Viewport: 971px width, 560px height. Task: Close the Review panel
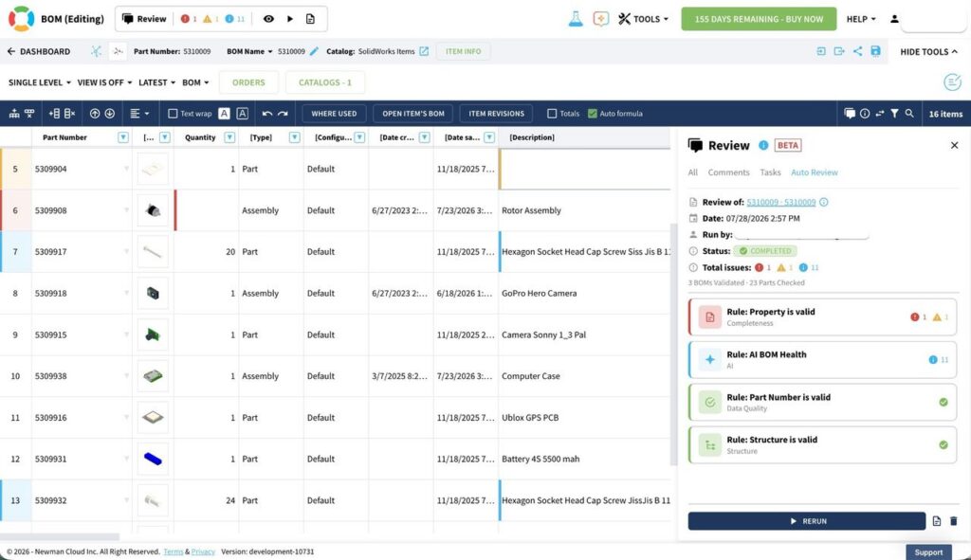(954, 145)
